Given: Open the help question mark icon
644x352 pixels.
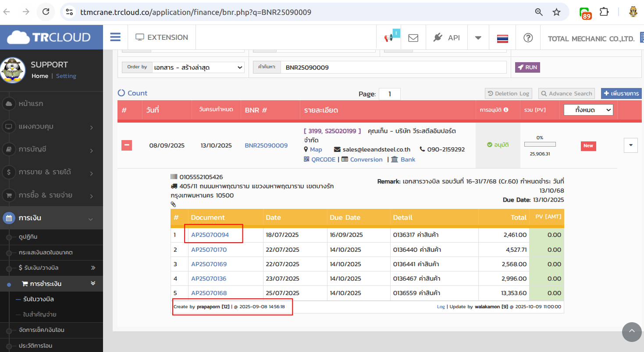Looking at the screenshot, I should (528, 38).
